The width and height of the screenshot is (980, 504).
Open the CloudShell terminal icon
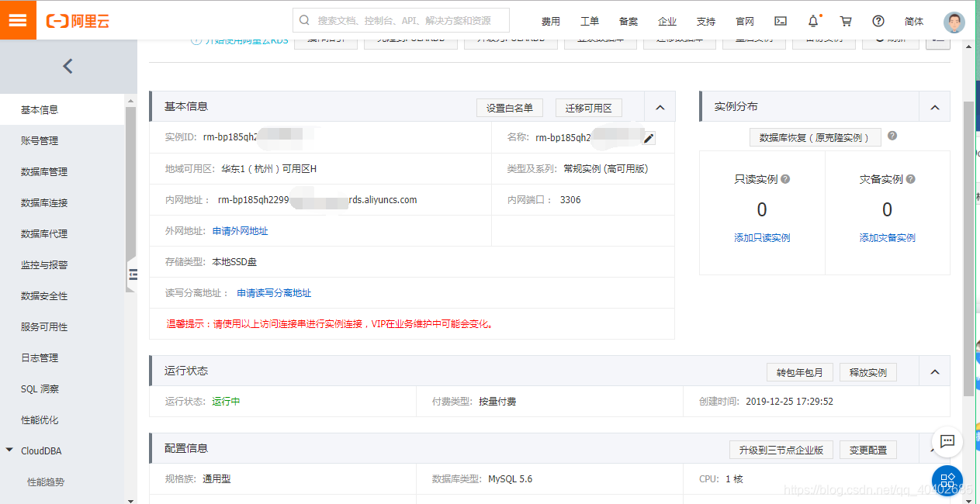(x=781, y=21)
